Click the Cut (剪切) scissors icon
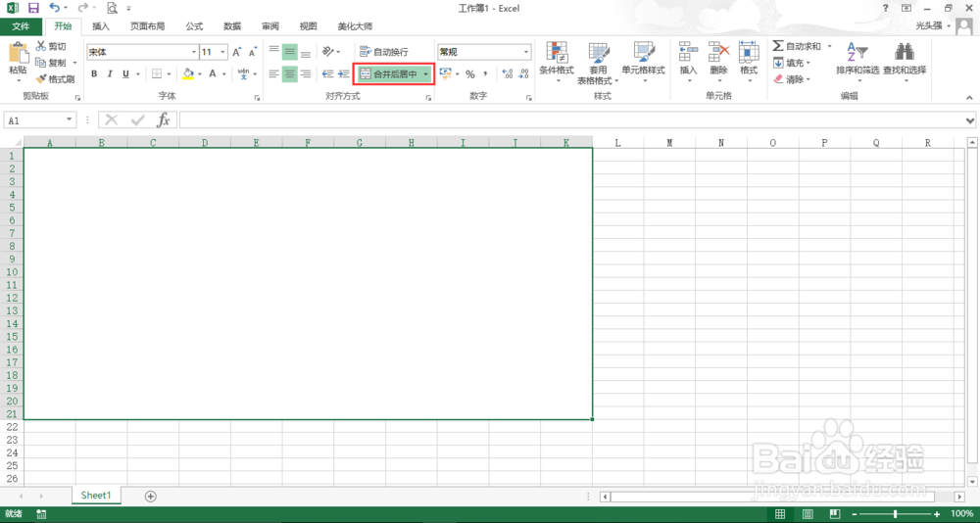980x523 pixels. pos(41,46)
